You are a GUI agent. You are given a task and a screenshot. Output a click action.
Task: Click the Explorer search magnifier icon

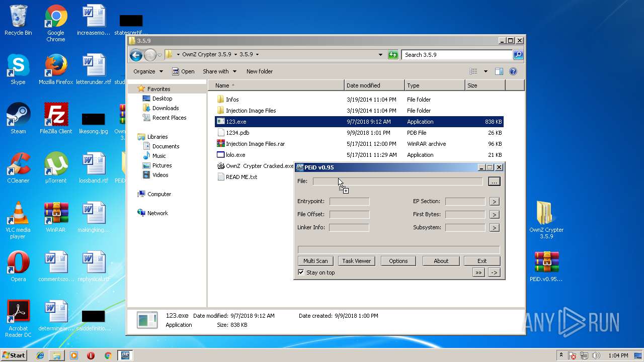[x=518, y=55]
